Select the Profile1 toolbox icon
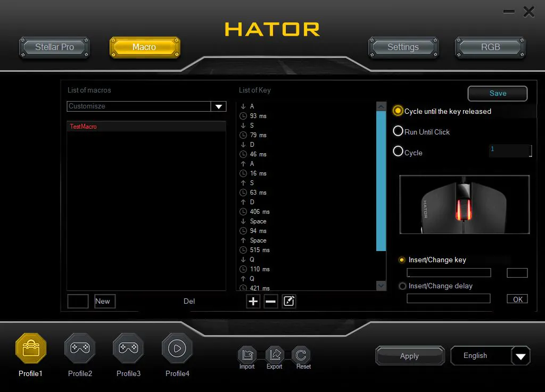This screenshot has height=392, width=545. coord(31,348)
